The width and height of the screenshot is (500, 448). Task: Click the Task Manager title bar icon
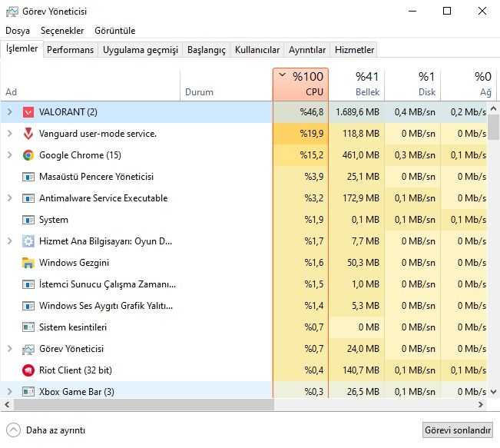[x=12, y=12]
